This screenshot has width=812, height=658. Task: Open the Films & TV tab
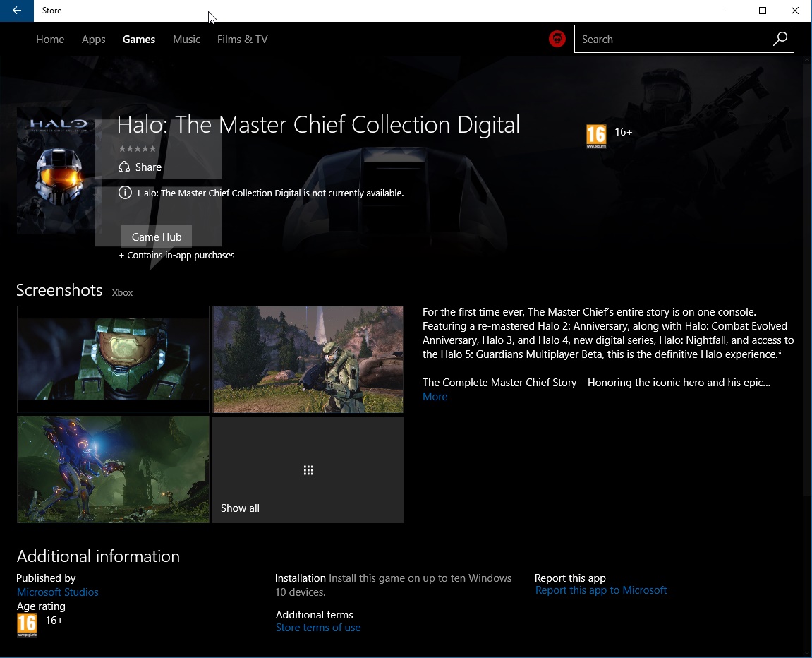(243, 40)
